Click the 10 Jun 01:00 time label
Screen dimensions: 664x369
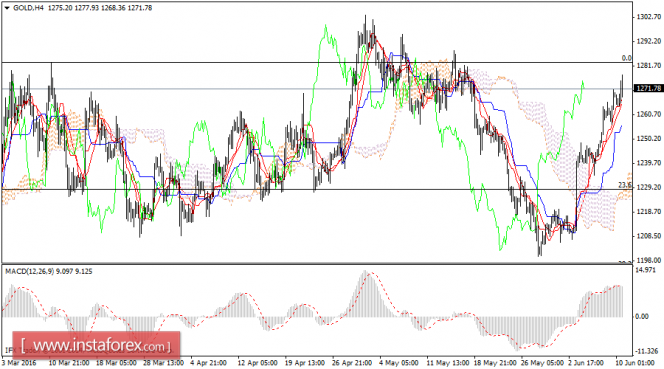634,363
